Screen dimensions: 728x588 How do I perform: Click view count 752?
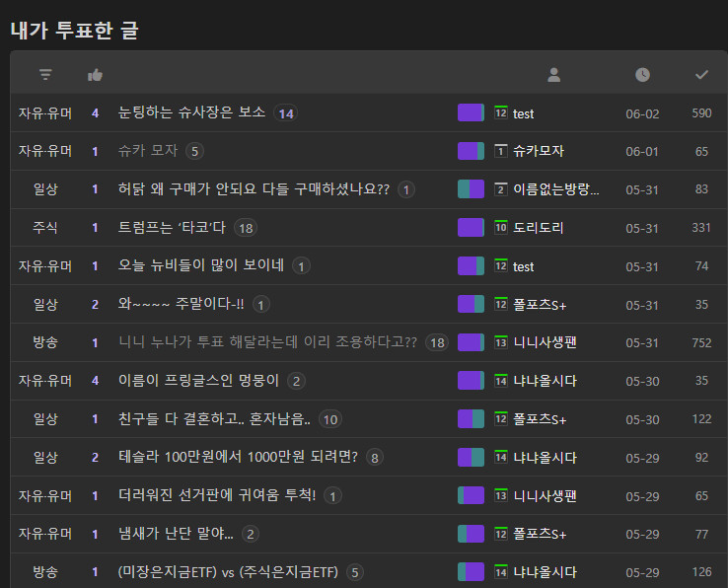(x=701, y=342)
